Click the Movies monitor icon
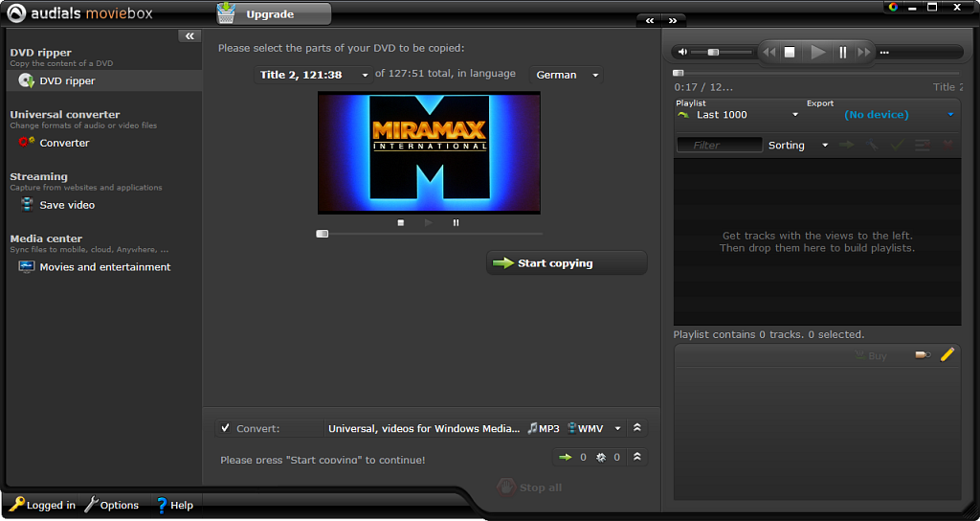This screenshot has height=521, width=980. pos(26,266)
